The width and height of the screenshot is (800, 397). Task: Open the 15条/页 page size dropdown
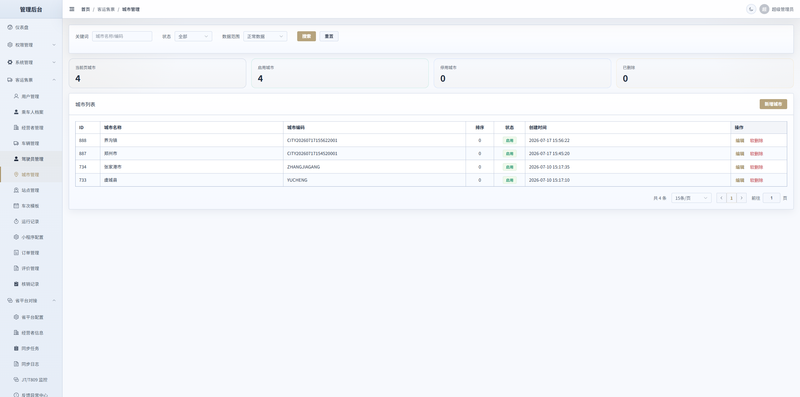(x=691, y=198)
